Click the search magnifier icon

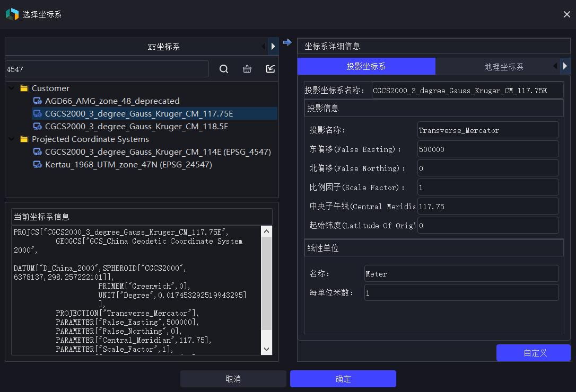pyautogui.click(x=224, y=69)
